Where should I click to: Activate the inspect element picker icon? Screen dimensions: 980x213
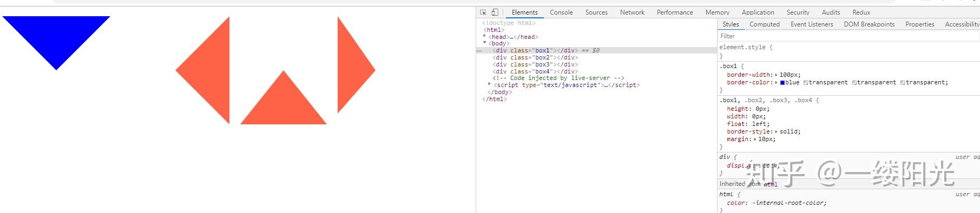pyautogui.click(x=483, y=12)
